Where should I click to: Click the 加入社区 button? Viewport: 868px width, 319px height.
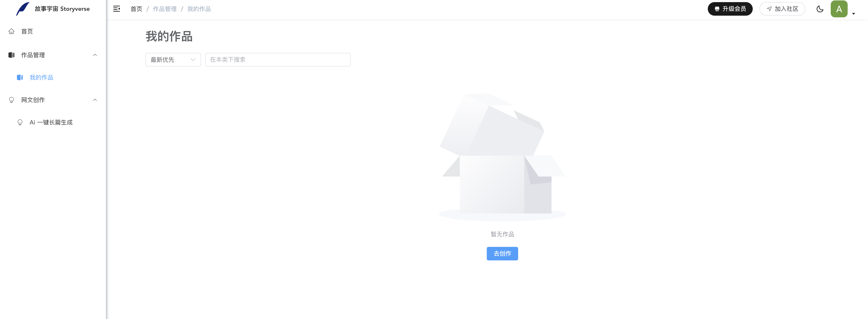pos(782,9)
